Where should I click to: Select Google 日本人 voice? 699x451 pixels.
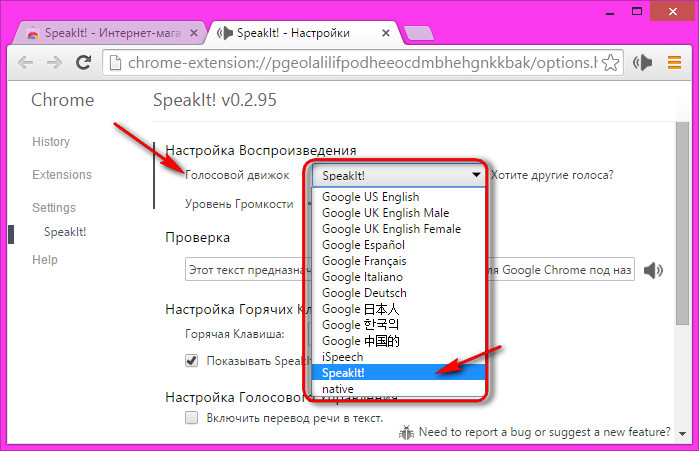[398, 309]
